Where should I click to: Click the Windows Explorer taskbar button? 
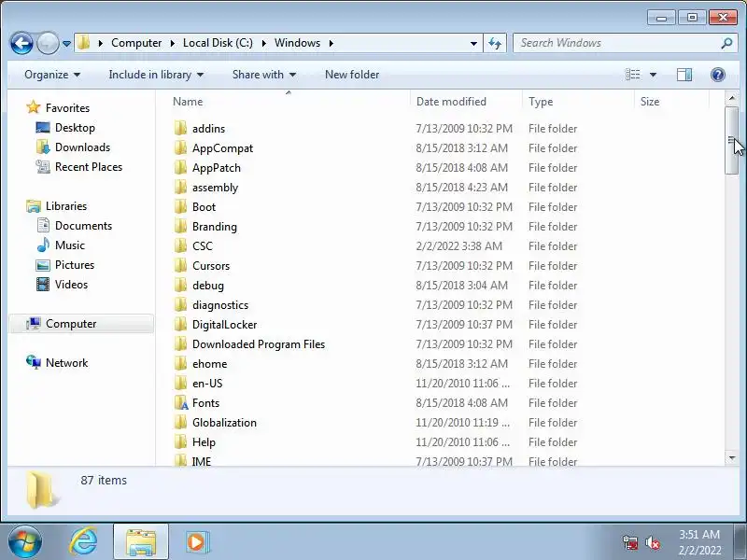(x=141, y=542)
